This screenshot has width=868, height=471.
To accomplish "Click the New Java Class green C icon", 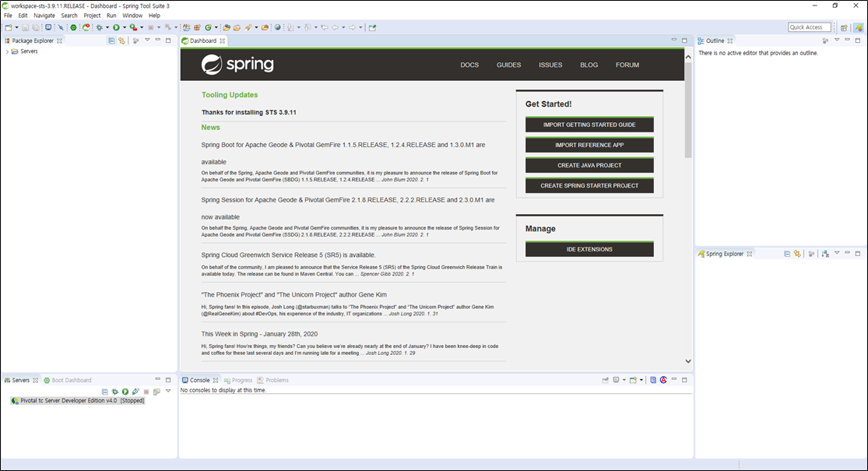I will click(208, 27).
